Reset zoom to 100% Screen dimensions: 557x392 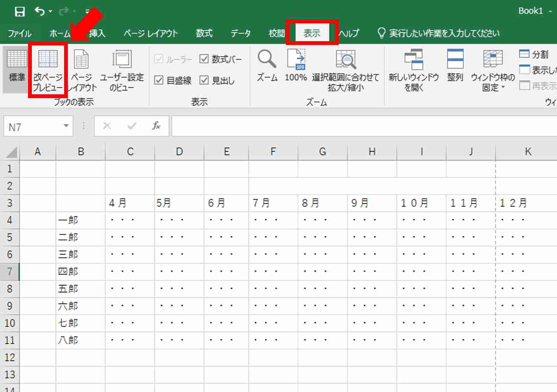pyautogui.click(x=296, y=66)
